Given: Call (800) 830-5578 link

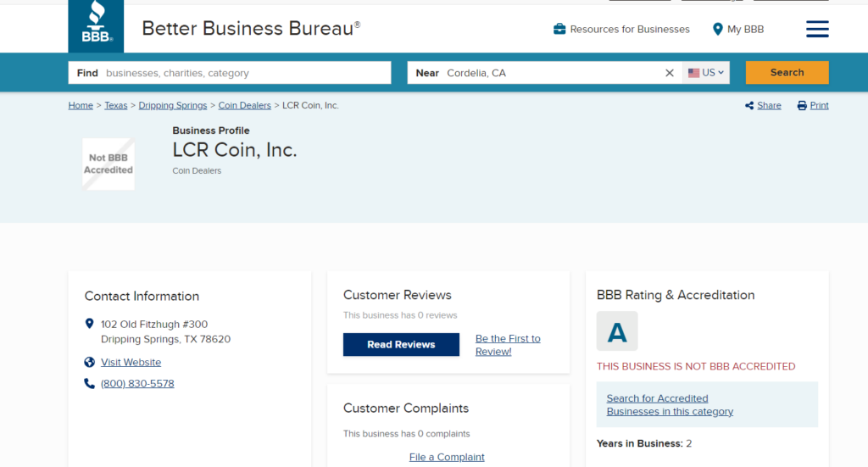Looking at the screenshot, I should coord(137,383).
